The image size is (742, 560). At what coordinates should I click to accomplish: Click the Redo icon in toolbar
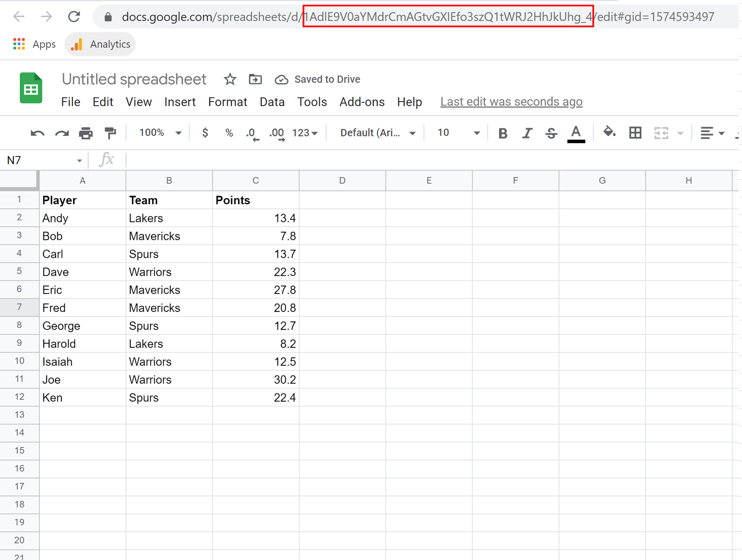click(x=62, y=133)
